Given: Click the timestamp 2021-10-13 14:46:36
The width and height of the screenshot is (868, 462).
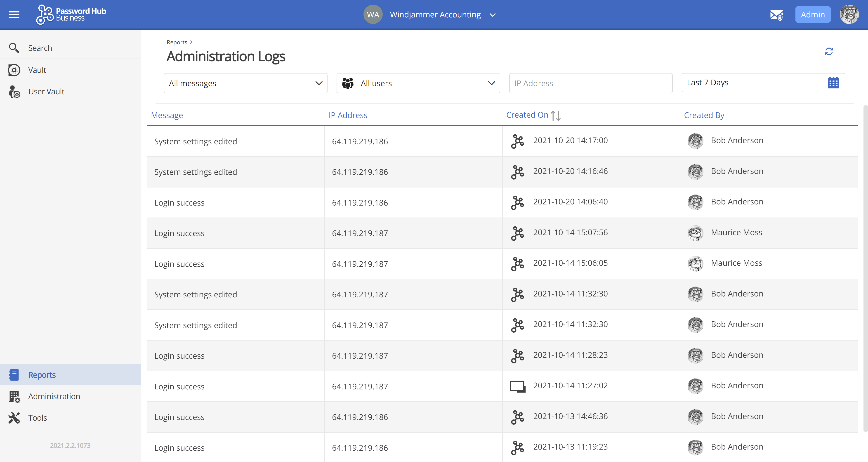Looking at the screenshot, I should click(x=570, y=416).
